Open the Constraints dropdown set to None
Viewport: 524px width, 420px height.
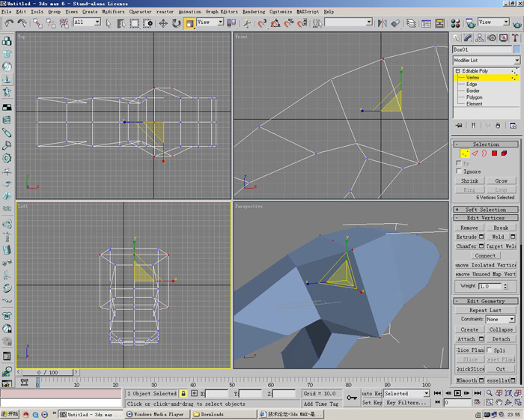pyautogui.click(x=500, y=319)
